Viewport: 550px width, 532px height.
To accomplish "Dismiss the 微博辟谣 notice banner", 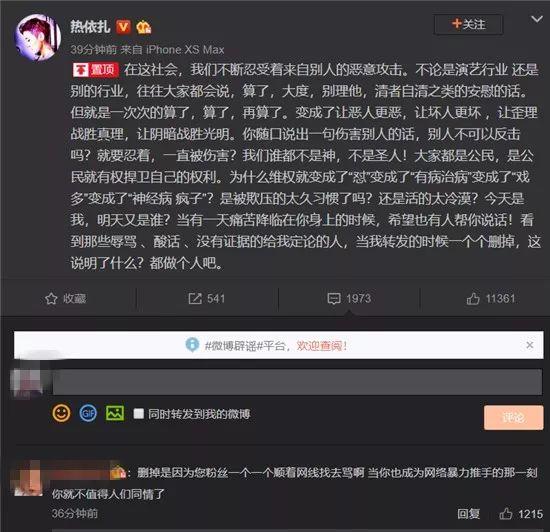I will 530,345.
